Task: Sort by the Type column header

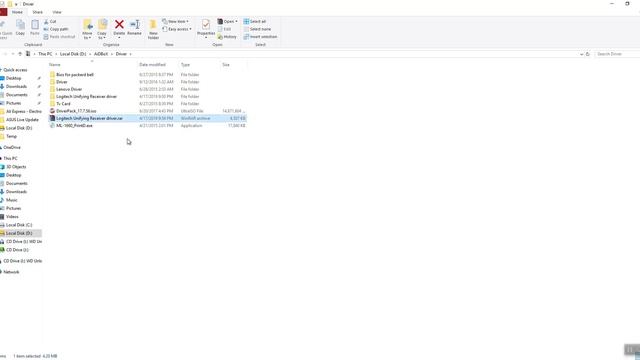Action: 185,64
